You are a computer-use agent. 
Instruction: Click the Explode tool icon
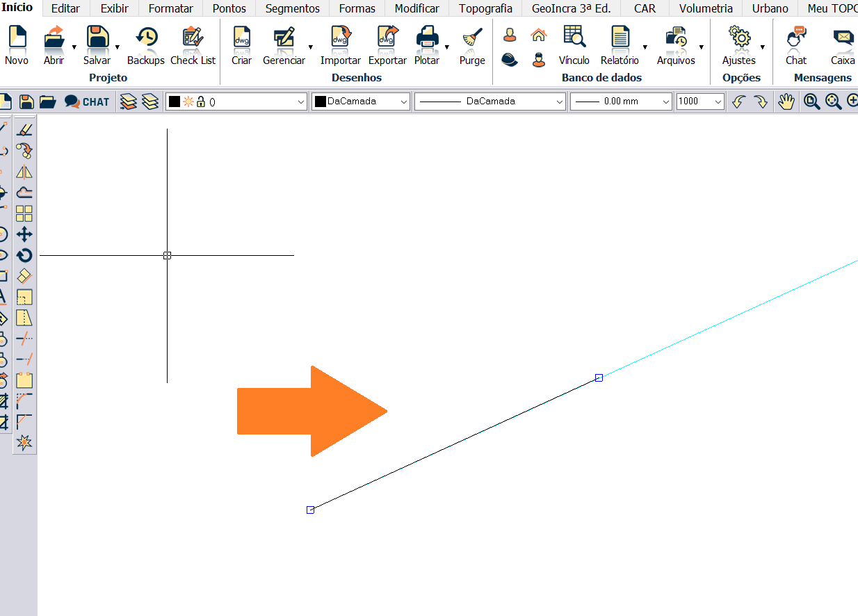tap(24, 443)
